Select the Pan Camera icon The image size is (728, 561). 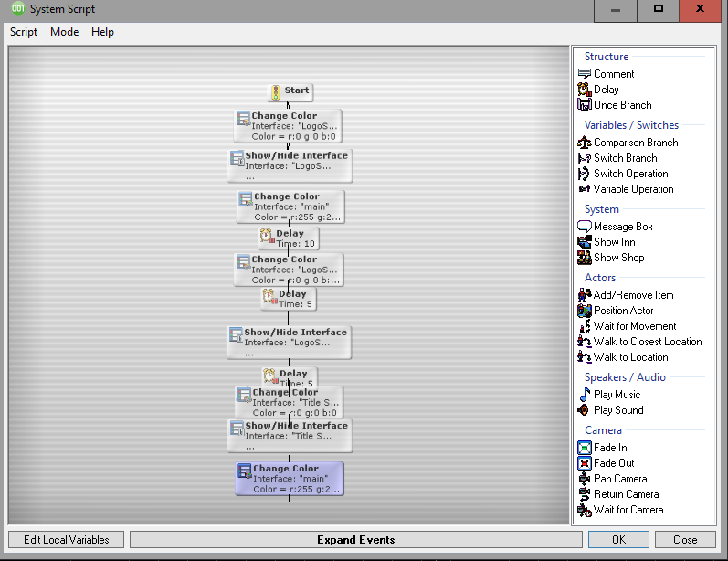coord(584,479)
